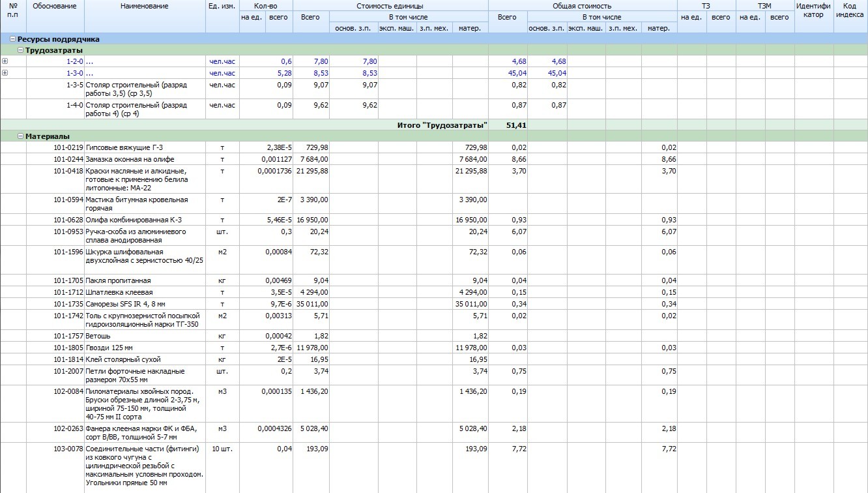Click the blue code 1-2-0
Screen dimensions: 868x493
(x=74, y=61)
